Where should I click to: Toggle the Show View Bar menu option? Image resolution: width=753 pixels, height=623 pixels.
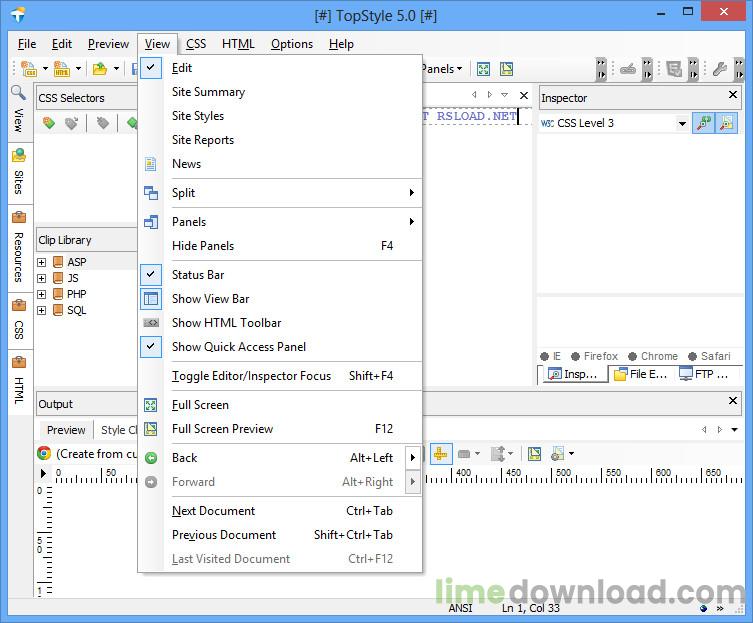pyautogui.click(x=210, y=299)
